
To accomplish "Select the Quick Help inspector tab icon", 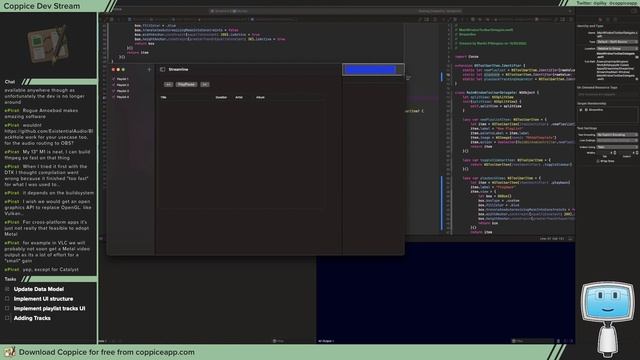I will [x=616, y=19].
